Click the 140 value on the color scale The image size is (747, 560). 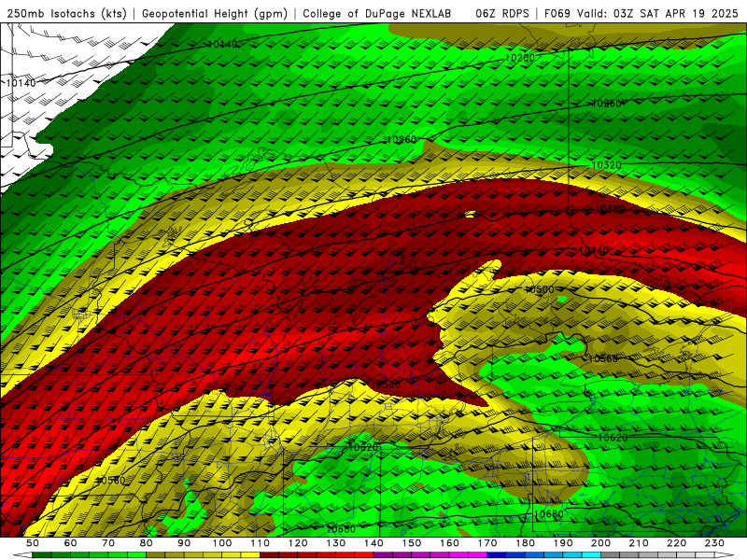click(x=373, y=543)
